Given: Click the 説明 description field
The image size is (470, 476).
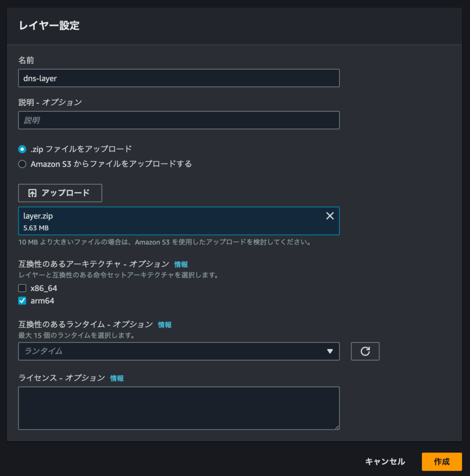Looking at the screenshot, I should (x=179, y=120).
